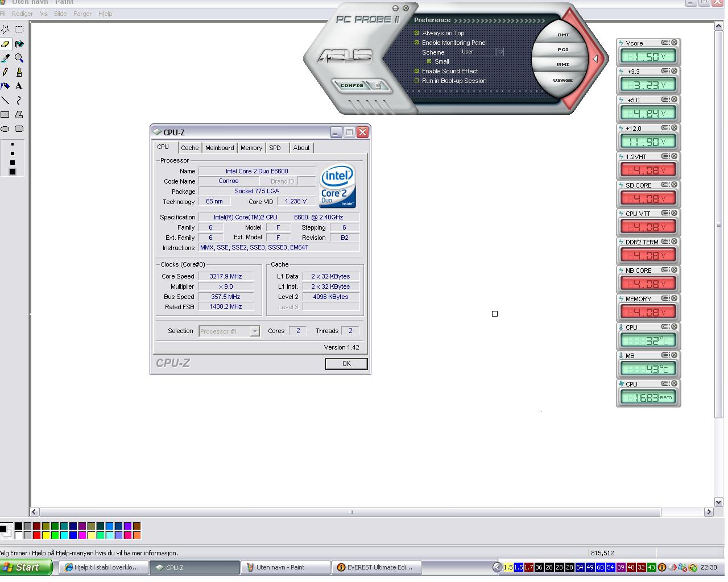Select the Airbrush spray tool
728x582 pixels.
(5, 86)
